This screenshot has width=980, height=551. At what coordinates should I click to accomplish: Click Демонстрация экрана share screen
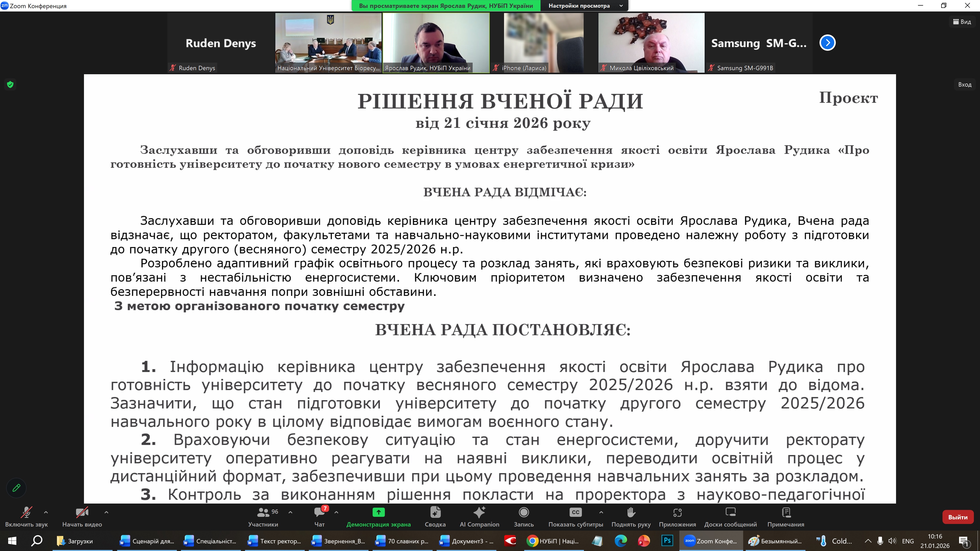coord(378,512)
